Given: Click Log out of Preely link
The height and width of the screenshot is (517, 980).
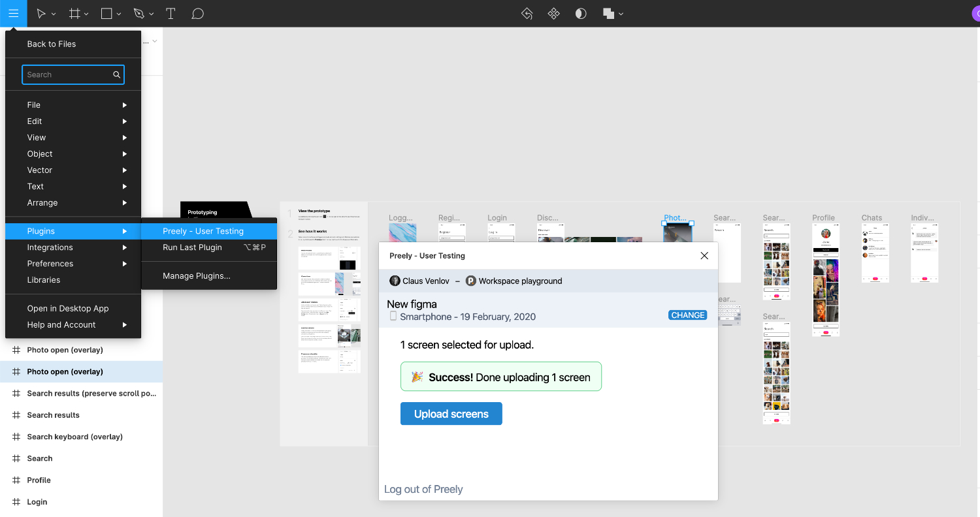Looking at the screenshot, I should click(x=423, y=489).
